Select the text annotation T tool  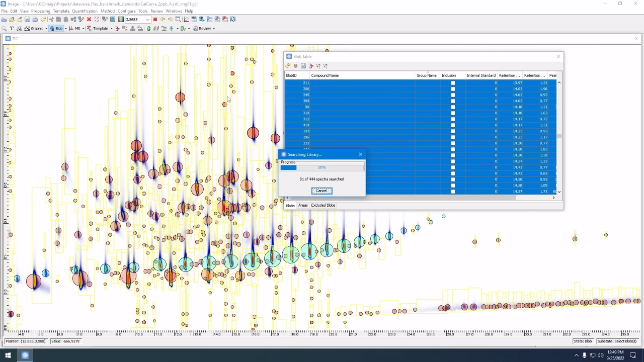(12, 29)
